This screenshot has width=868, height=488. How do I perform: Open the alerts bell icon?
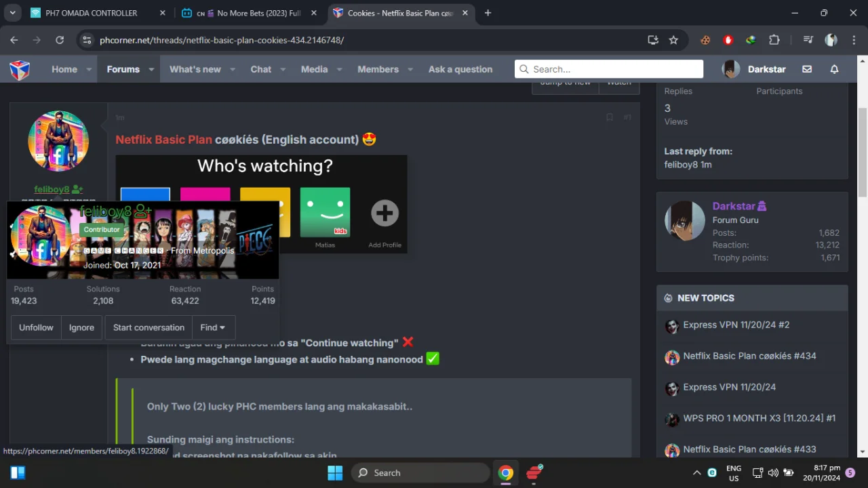pyautogui.click(x=835, y=69)
